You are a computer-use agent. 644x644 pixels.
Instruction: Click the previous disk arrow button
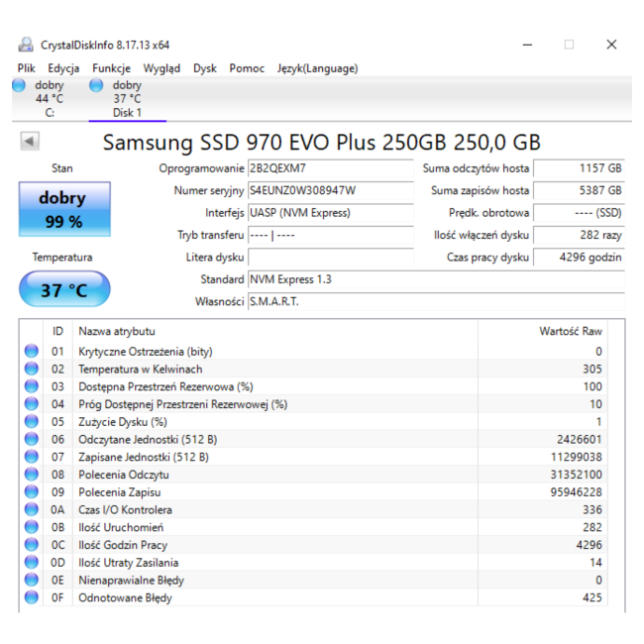point(30,142)
